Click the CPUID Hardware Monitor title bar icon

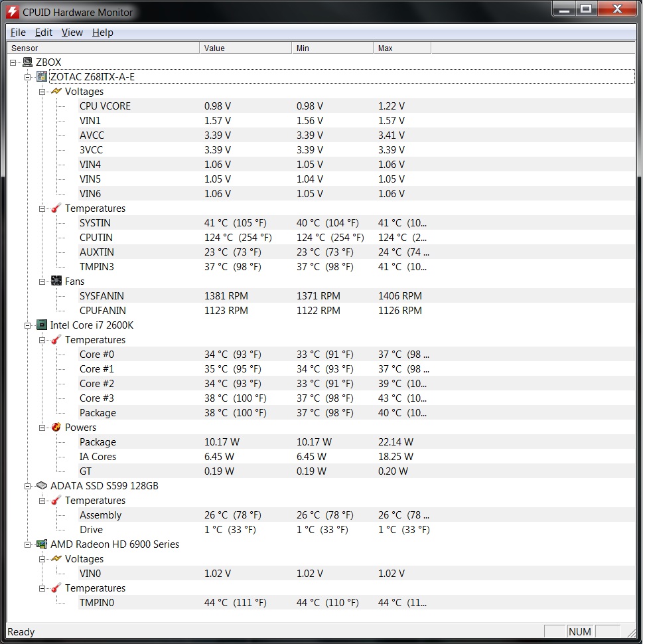[13, 12]
